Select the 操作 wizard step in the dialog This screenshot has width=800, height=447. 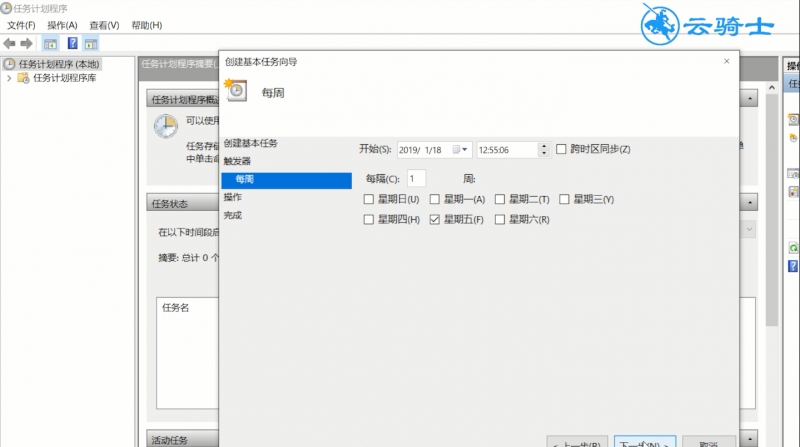(233, 197)
